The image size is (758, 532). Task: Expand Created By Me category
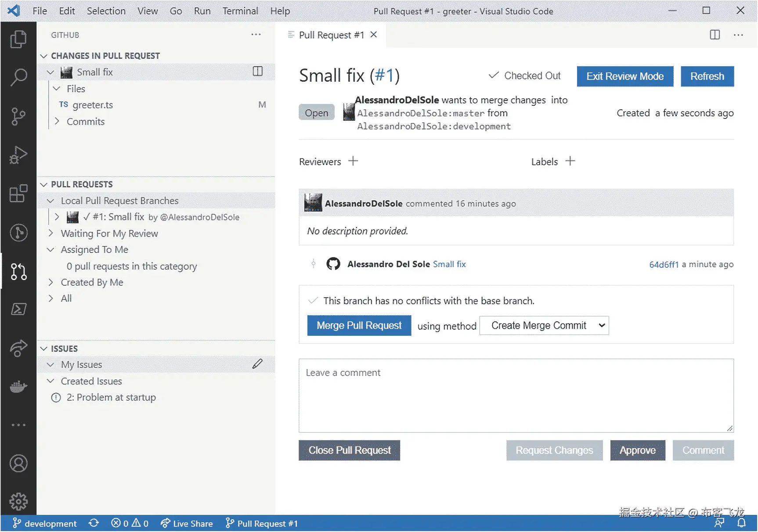(x=51, y=282)
